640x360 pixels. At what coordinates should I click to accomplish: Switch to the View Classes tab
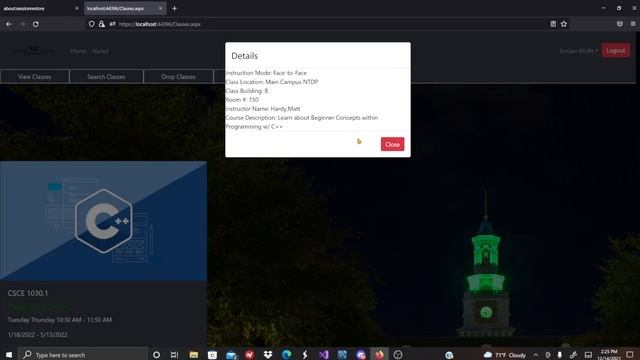pyautogui.click(x=35, y=77)
